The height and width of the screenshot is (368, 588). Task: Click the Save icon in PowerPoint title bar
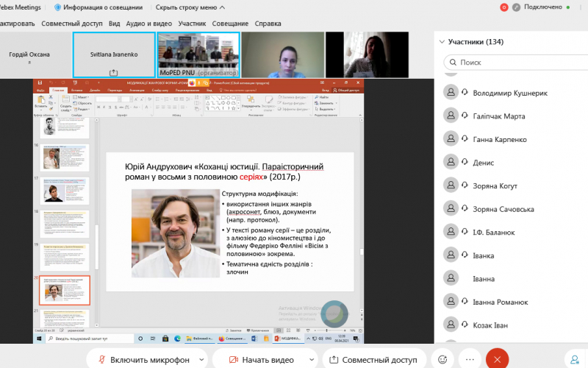click(40, 82)
